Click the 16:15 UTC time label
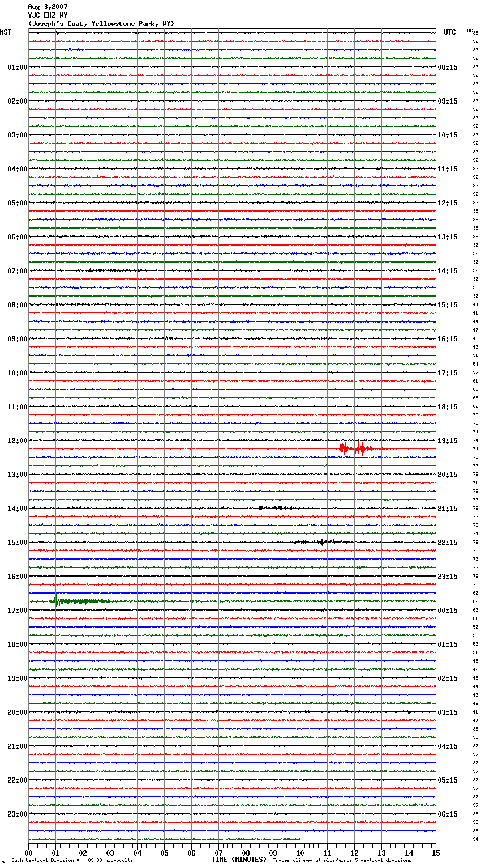The height and width of the screenshot is (868, 481). (x=448, y=339)
